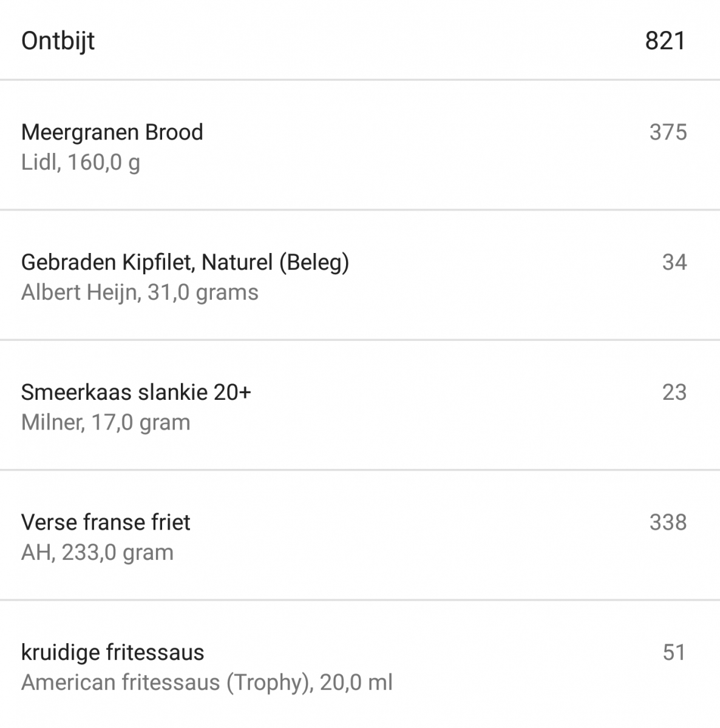Screen dimensions: 720x728
Task: Select the 31,0 grams amount
Action: point(203,292)
